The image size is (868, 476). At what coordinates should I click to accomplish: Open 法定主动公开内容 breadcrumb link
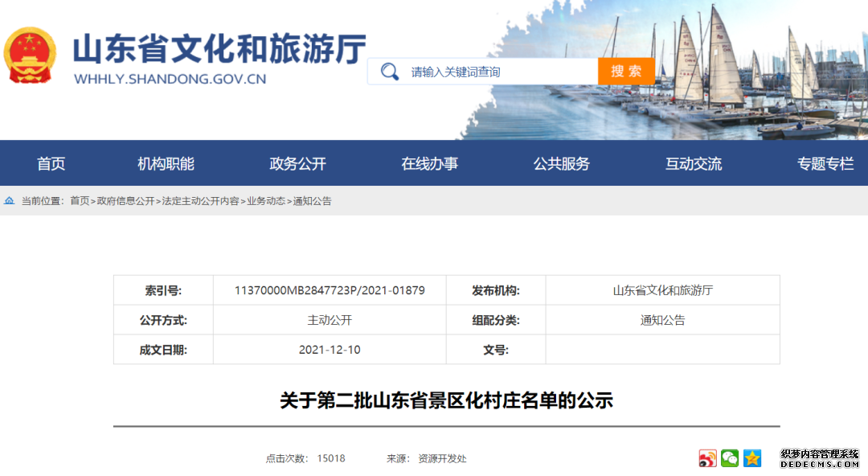pos(200,201)
